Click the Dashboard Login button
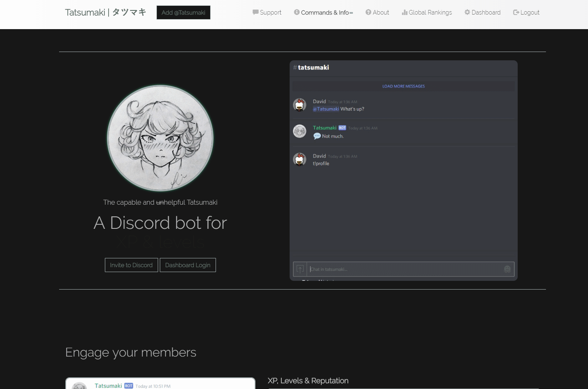 click(x=188, y=265)
